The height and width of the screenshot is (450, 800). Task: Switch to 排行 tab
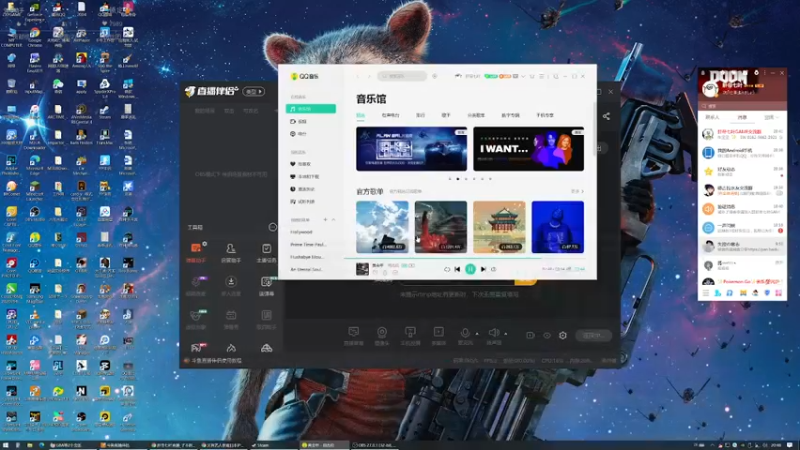[420, 115]
